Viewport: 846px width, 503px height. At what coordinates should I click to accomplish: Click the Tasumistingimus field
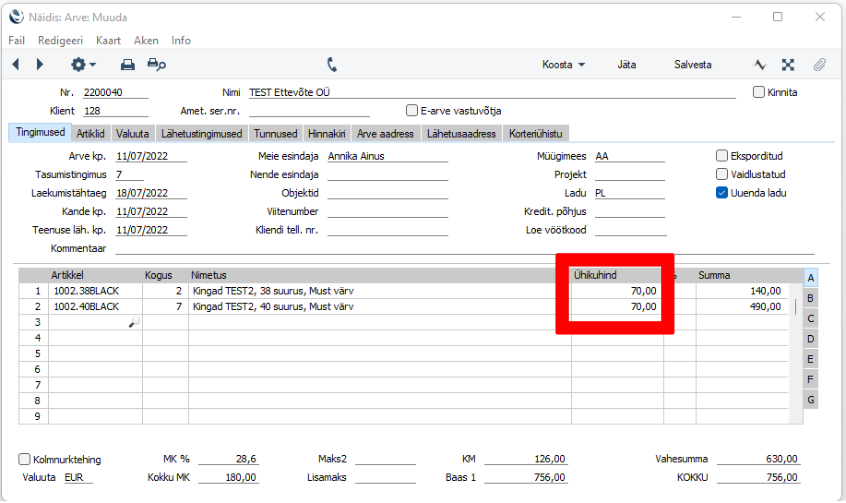(129, 174)
